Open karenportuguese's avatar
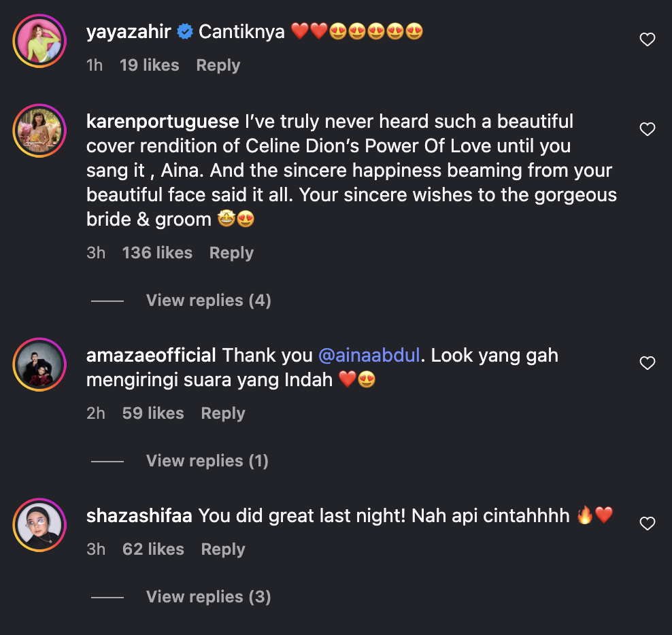Viewport: 672px width, 635px height. click(39, 131)
